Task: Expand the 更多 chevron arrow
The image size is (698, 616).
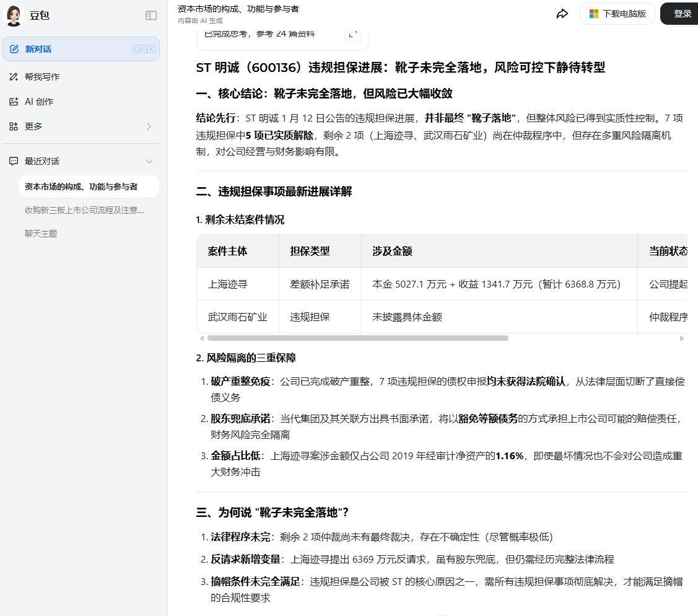Action: (x=149, y=126)
